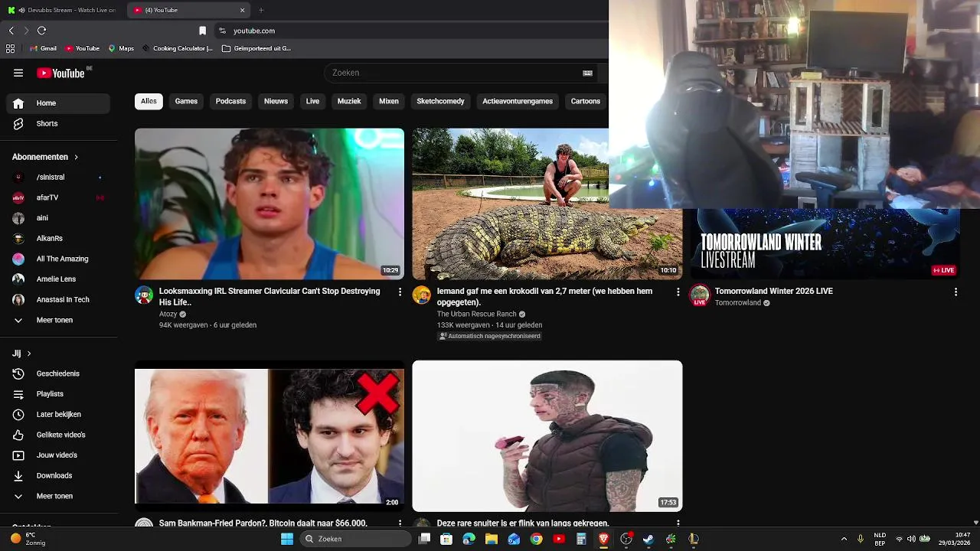Open Jouw video's page
980x551 pixels.
pos(58,455)
